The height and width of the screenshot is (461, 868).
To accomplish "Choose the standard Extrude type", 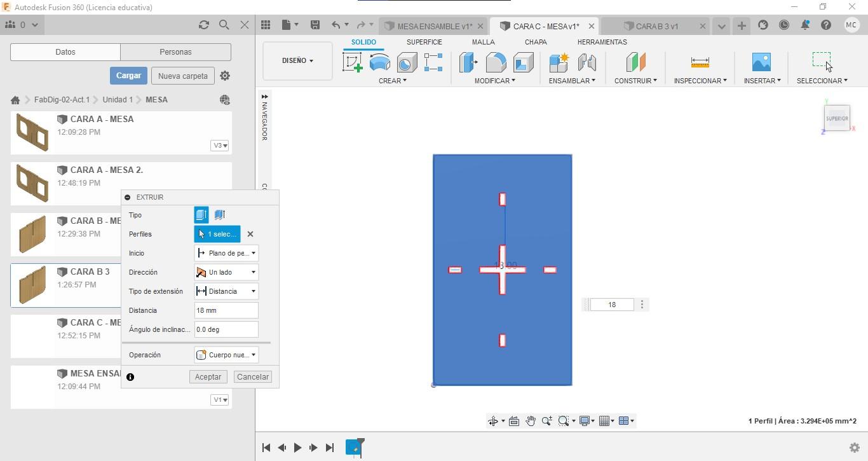I will point(201,215).
